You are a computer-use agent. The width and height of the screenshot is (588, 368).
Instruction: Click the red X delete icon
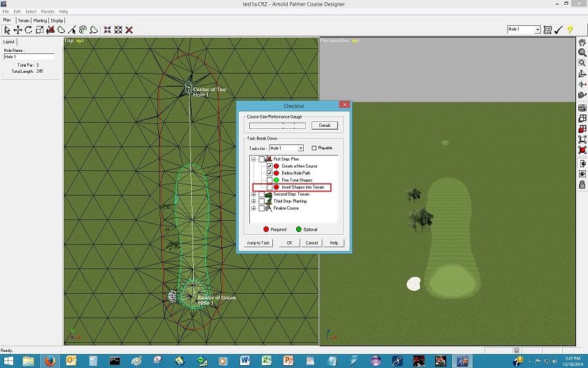pyautogui.click(x=129, y=30)
